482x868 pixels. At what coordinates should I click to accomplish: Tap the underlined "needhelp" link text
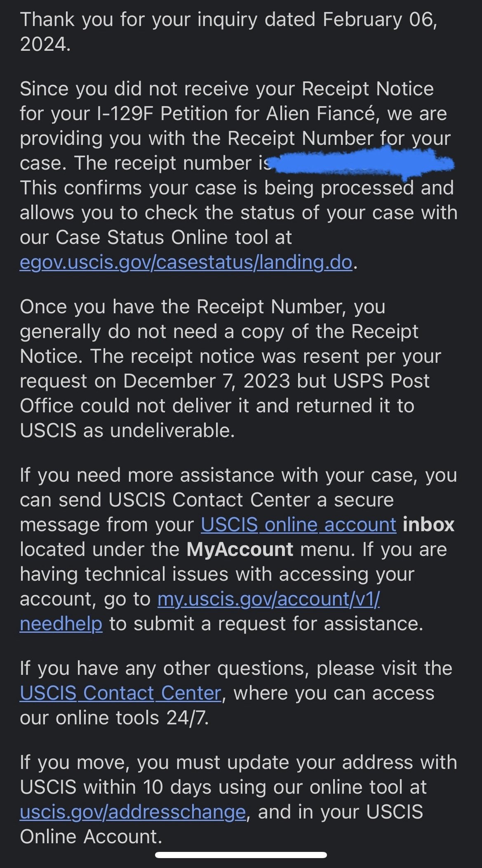(x=61, y=624)
